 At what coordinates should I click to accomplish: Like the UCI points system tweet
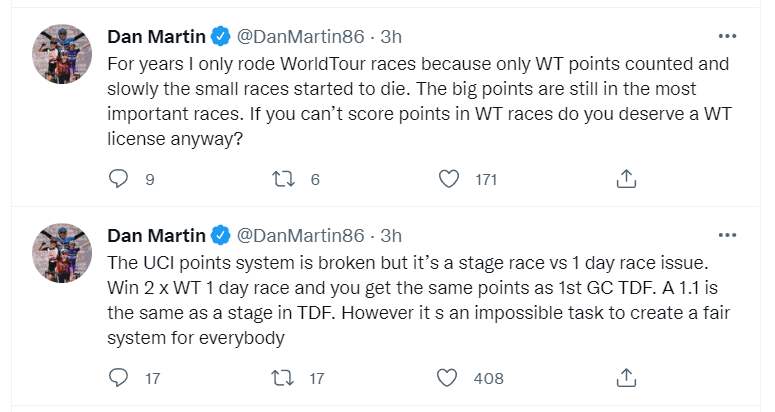pyautogui.click(x=450, y=378)
